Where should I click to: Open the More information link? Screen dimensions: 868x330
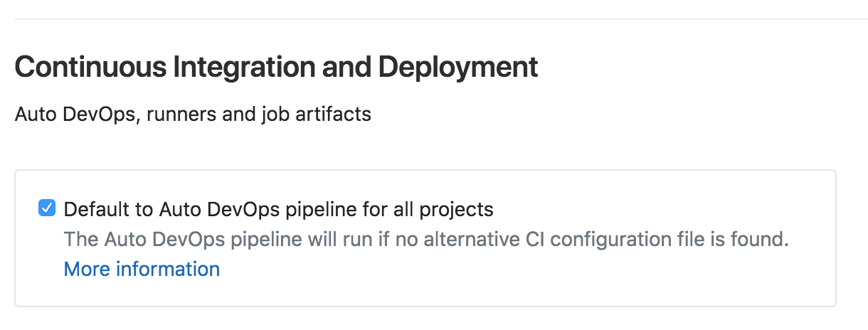point(142,269)
